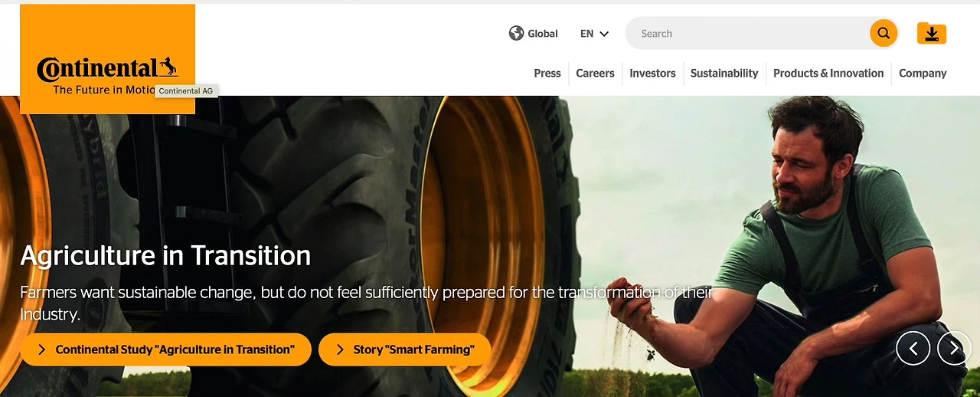Viewport: 980px width, 397px height.
Task: Open the Press menu
Action: (x=547, y=74)
